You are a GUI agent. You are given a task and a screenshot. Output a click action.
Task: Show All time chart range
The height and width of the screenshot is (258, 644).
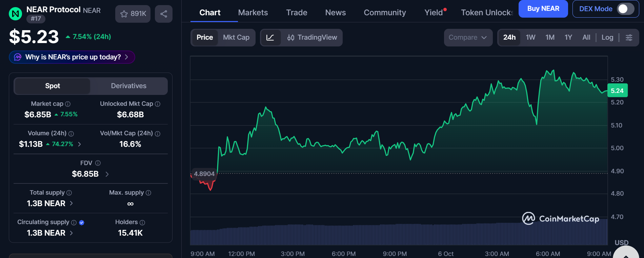(586, 37)
